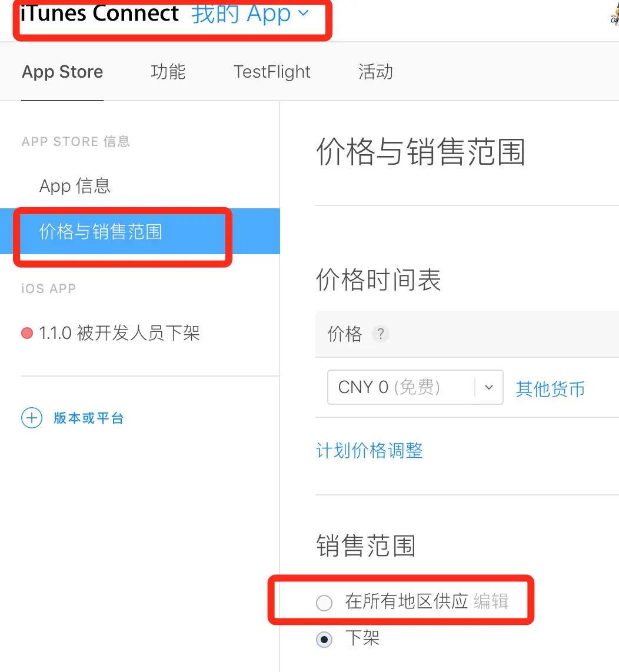619x672 pixels.
Task: Click the 版本或平台 link
Action: (x=89, y=418)
